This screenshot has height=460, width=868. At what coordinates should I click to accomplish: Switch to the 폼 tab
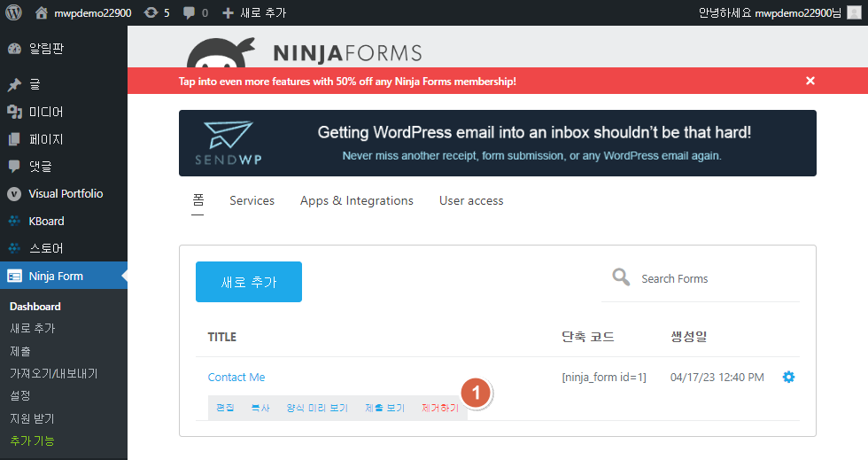198,200
